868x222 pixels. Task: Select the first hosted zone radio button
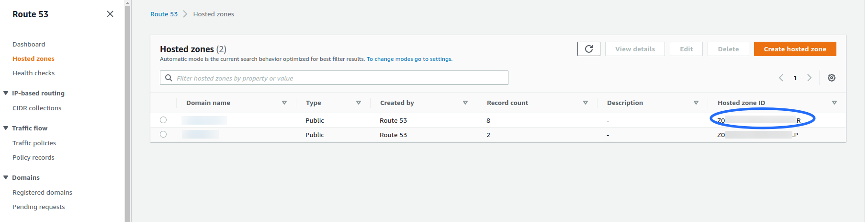point(163,120)
